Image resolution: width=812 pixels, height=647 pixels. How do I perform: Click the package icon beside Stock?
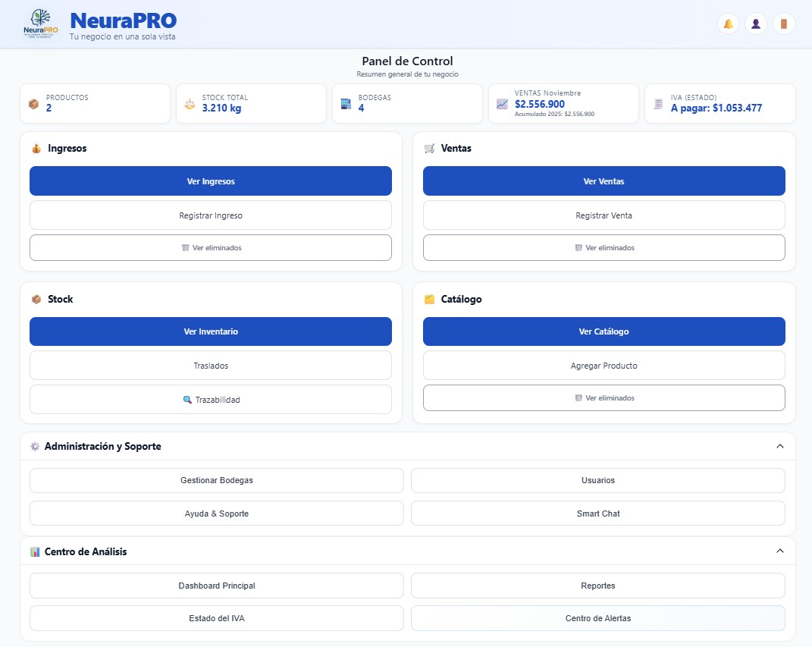click(x=36, y=299)
